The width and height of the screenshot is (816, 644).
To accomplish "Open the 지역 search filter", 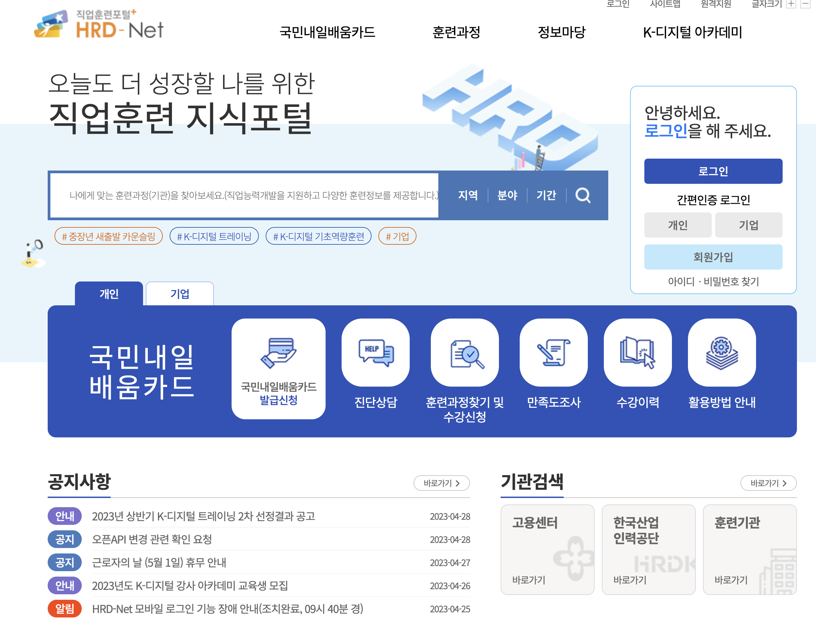I will [469, 195].
